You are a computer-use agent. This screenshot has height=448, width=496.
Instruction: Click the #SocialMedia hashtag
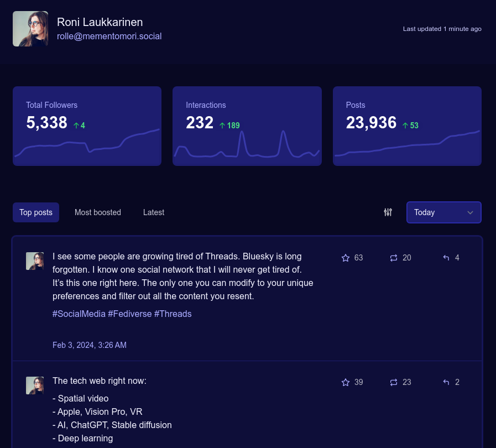[79, 314]
